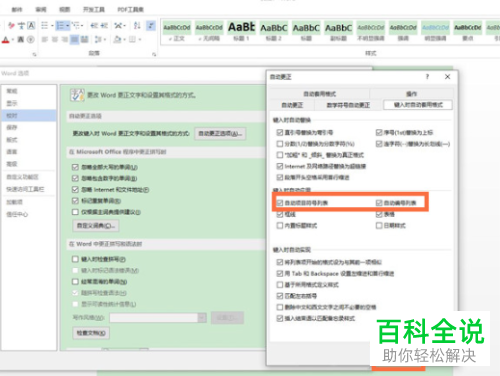Viewport: 500px width, 376px height.
Task: Open the Chinese layout dropdown arrow
Action: (x=124, y=26)
